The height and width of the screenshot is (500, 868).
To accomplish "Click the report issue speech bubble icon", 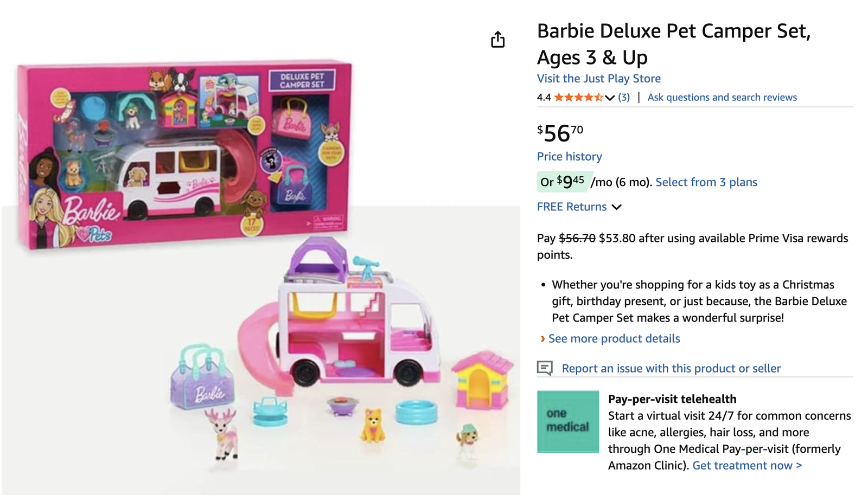I will click(x=545, y=368).
